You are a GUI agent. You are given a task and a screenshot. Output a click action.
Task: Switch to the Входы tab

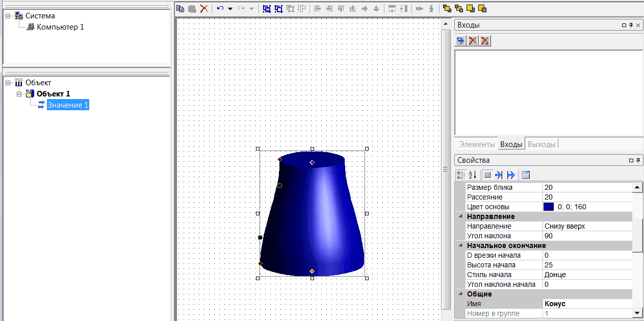(511, 144)
